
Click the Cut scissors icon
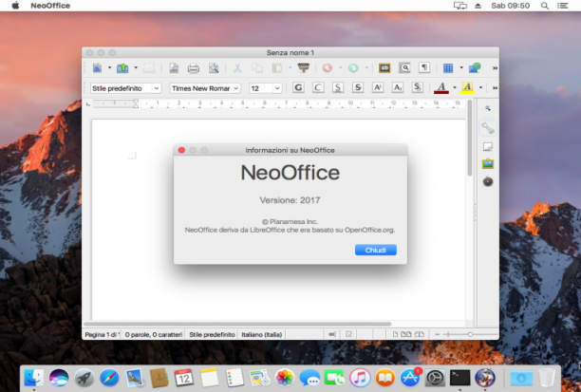[237, 67]
